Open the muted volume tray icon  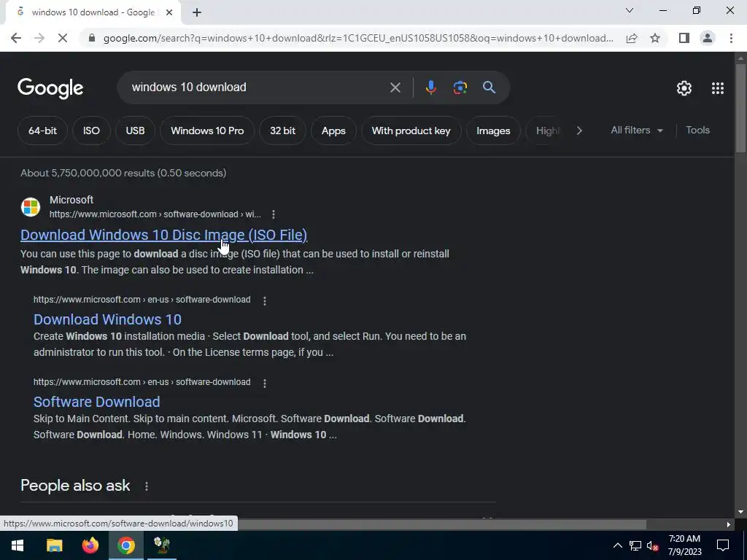653,545
